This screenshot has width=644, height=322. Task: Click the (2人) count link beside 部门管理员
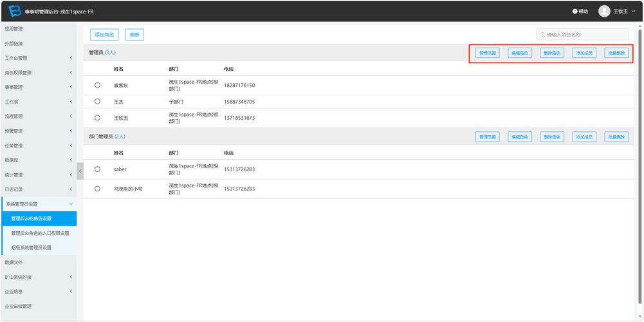tap(120, 136)
